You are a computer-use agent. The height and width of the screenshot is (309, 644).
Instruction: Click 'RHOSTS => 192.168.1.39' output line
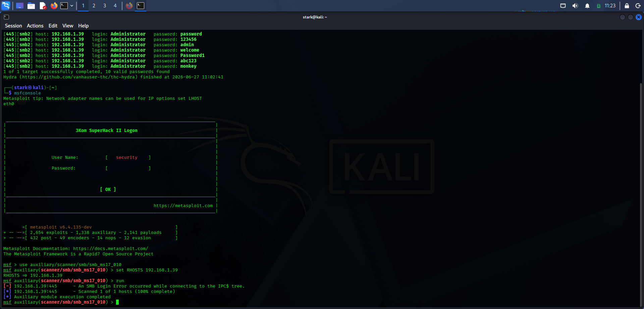(33, 275)
